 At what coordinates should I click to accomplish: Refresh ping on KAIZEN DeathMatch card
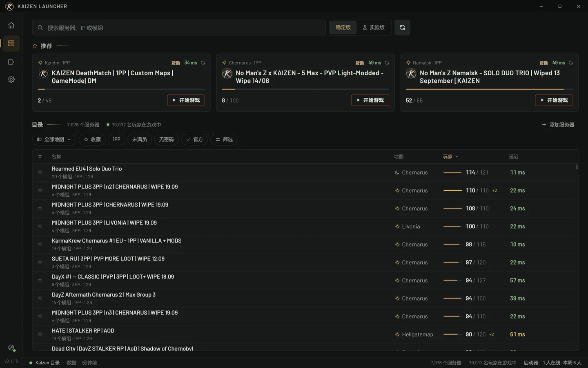click(203, 63)
